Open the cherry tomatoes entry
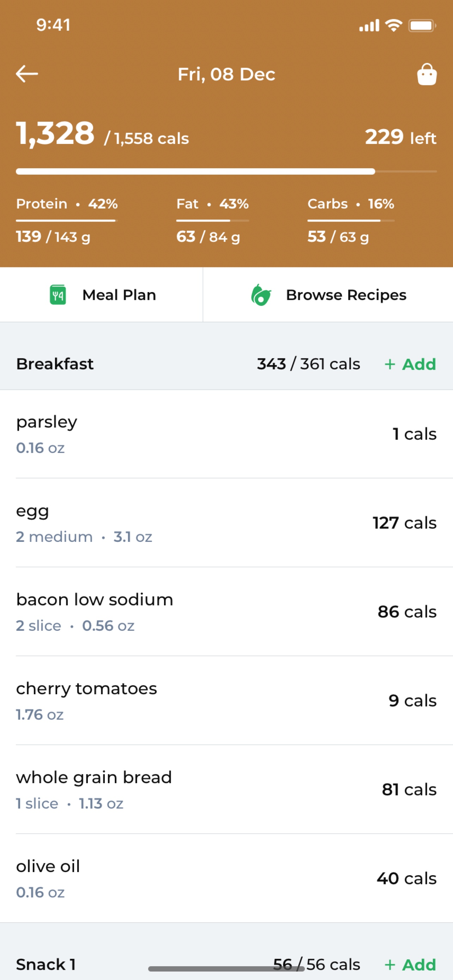Screen dimensions: 453x980 [226, 701]
